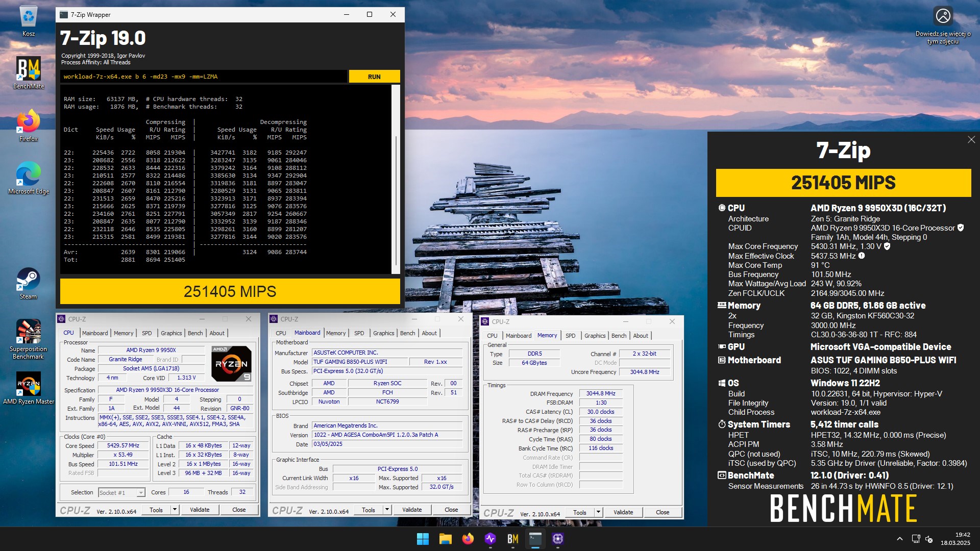Click the RUN button in 7-Zip Wrapper
Viewport: 980px width, 551px height.
click(x=374, y=77)
